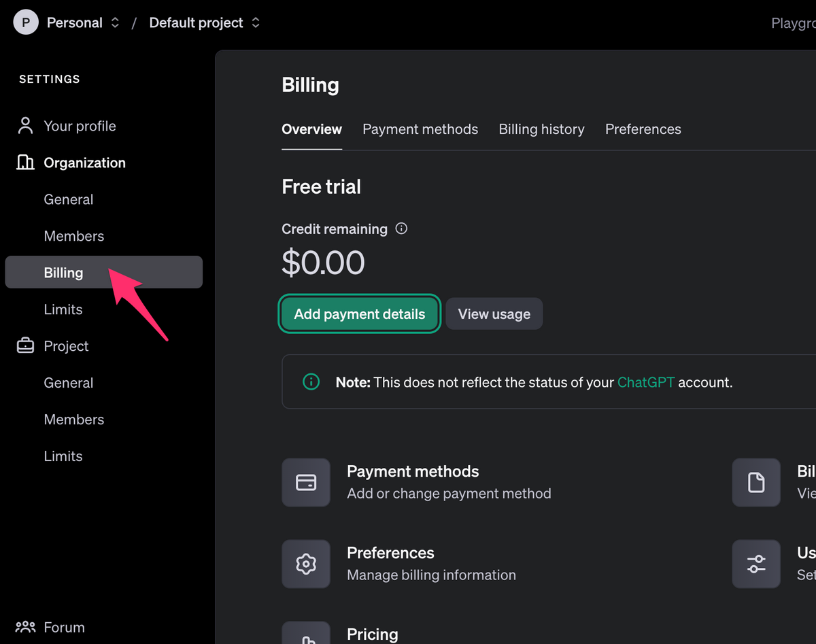Click the info icon beside Credit remaining

pos(401,228)
